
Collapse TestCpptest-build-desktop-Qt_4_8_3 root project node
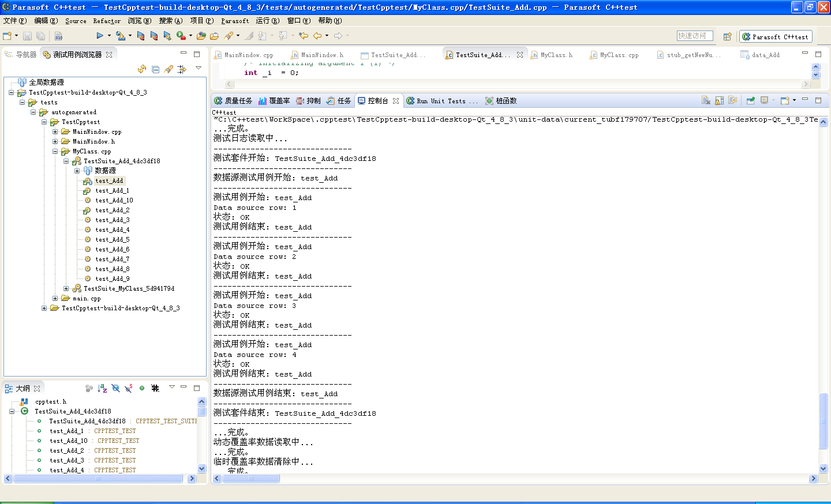12,92
